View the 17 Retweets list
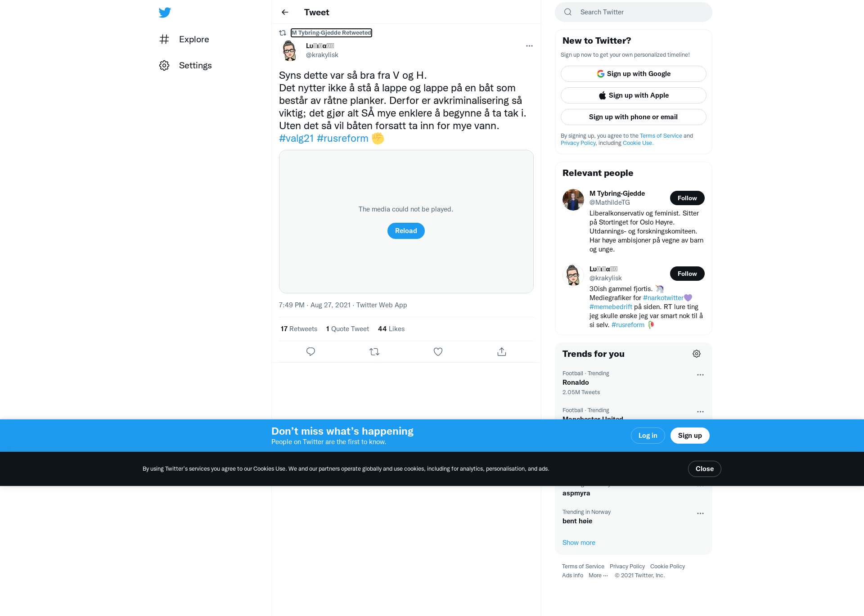Image resolution: width=864 pixels, height=616 pixels. [x=299, y=329]
